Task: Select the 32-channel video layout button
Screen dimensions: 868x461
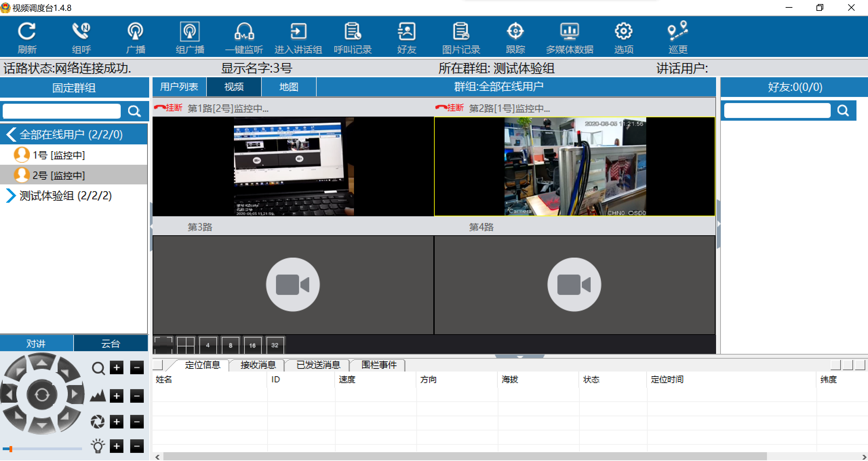Action: pos(275,345)
